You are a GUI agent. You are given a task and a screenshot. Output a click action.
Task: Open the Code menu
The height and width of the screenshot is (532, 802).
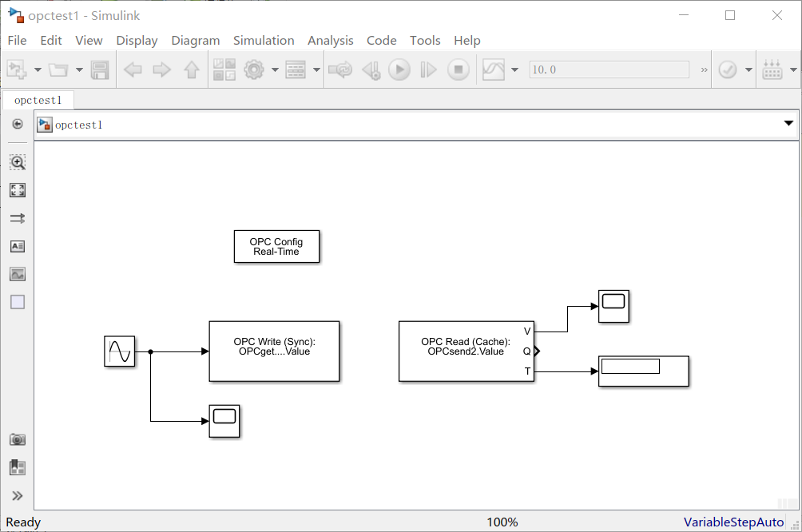382,41
